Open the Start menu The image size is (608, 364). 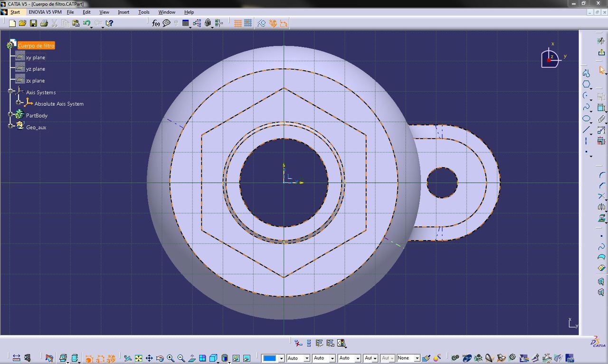tap(15, 12)
